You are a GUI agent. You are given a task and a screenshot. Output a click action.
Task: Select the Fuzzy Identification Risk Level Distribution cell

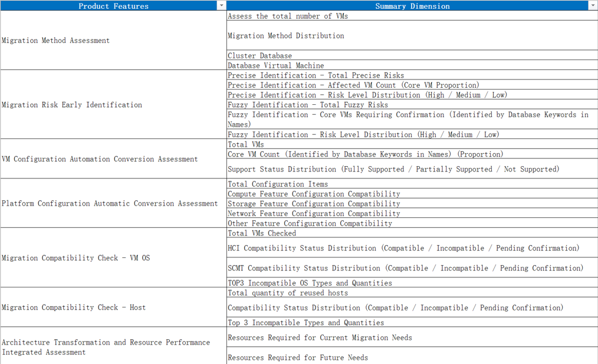412,134
